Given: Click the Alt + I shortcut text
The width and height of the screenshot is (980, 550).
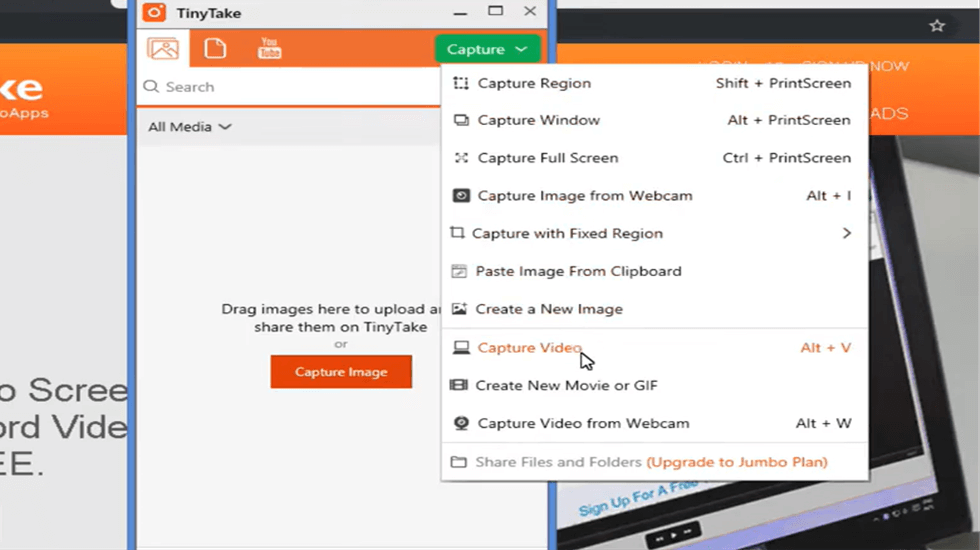Looking at the screenshot, I should point(829,196).
